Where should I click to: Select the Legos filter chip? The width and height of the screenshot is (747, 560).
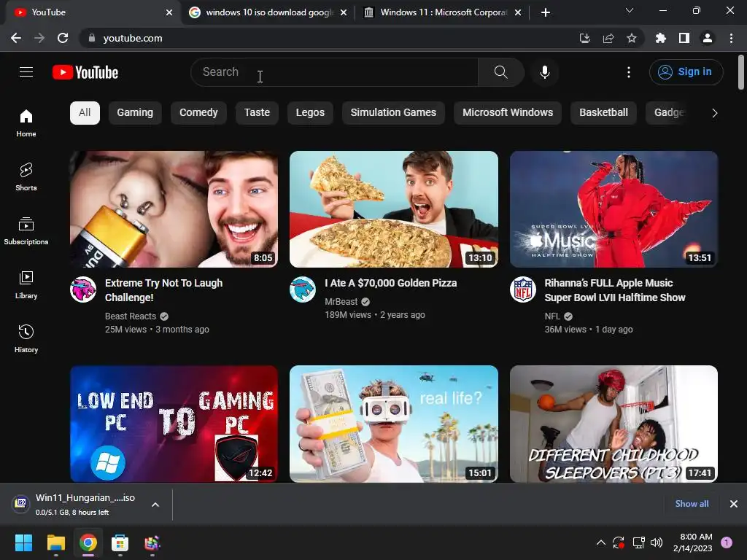click(310, 113)
